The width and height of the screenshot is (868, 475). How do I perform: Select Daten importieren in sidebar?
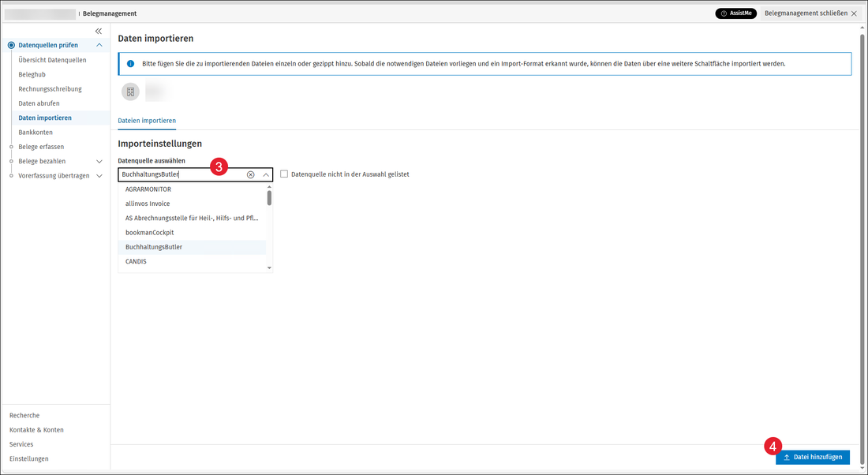(45, 118)
